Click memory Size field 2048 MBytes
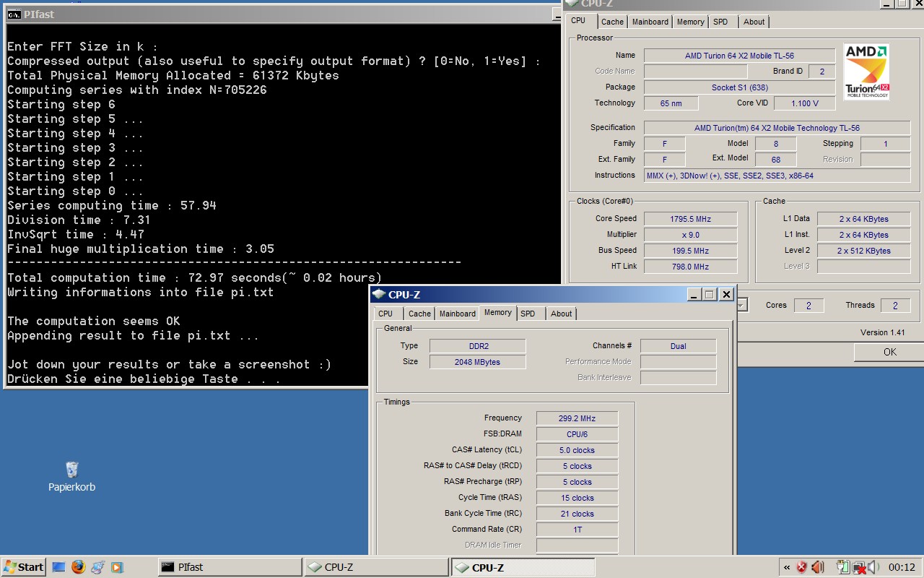Image resolution: width=924 pixels, height=578 pixels. 477,362
